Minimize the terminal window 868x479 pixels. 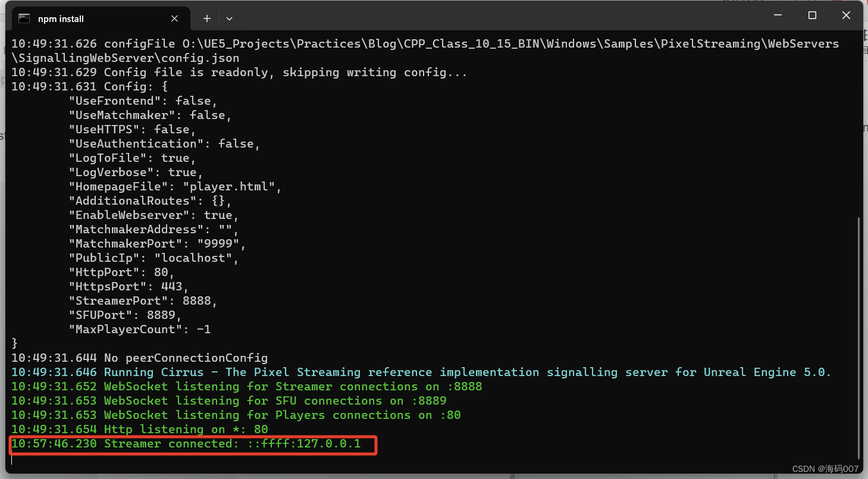778,16
